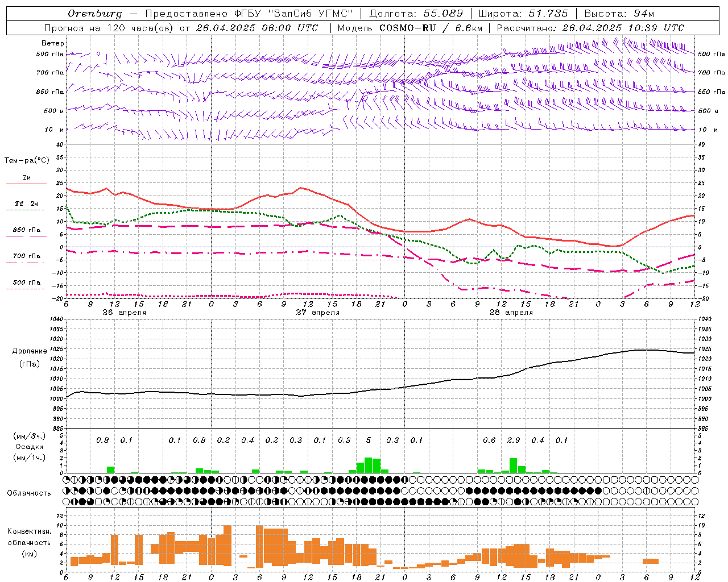Click the "(мм/1ч.)" units label
The height and width of the screenshot is (582, 728).
coord(29,458)
